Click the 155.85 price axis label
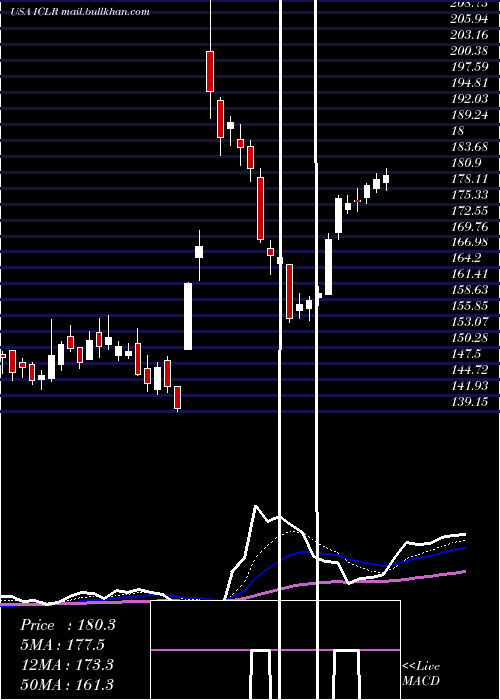The image size is (500, 700). [x=469, y=306]
